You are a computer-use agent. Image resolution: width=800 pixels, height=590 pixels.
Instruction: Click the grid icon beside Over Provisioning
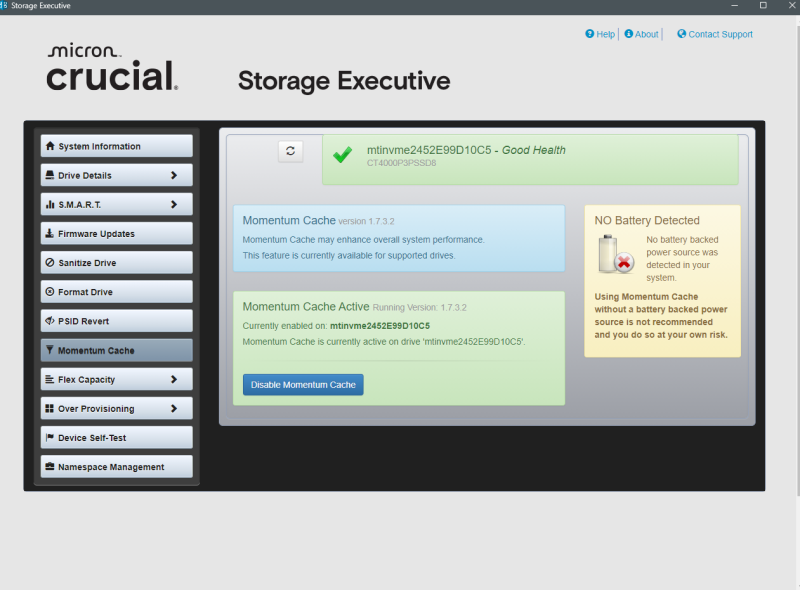point(49,408)
